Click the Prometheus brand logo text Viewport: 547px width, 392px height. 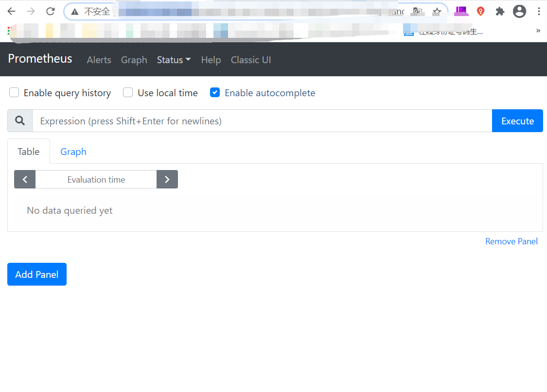tap(40, 59)
